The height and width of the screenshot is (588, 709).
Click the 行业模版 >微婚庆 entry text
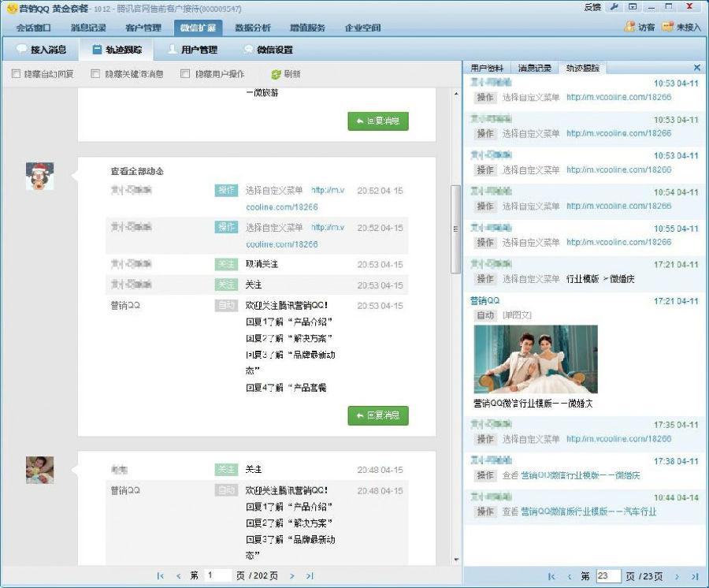[x=600, y=279]
